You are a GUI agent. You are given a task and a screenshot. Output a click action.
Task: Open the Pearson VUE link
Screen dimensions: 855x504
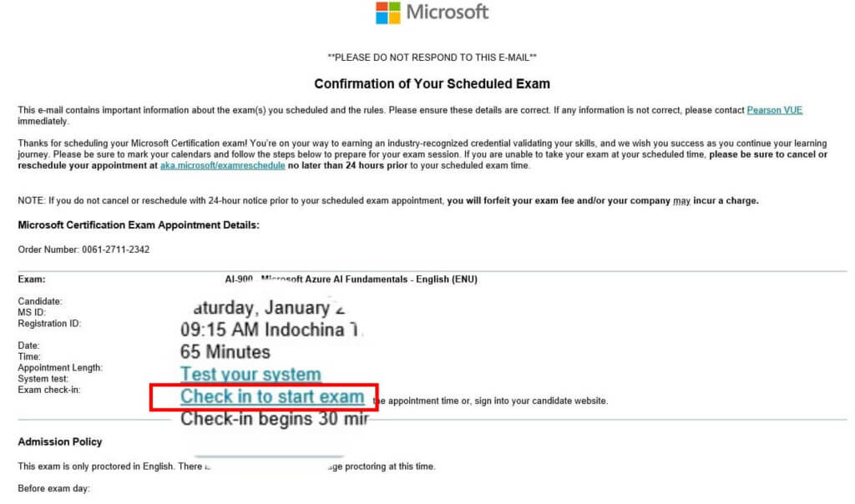pyautogui.click(x=774, y=110)
